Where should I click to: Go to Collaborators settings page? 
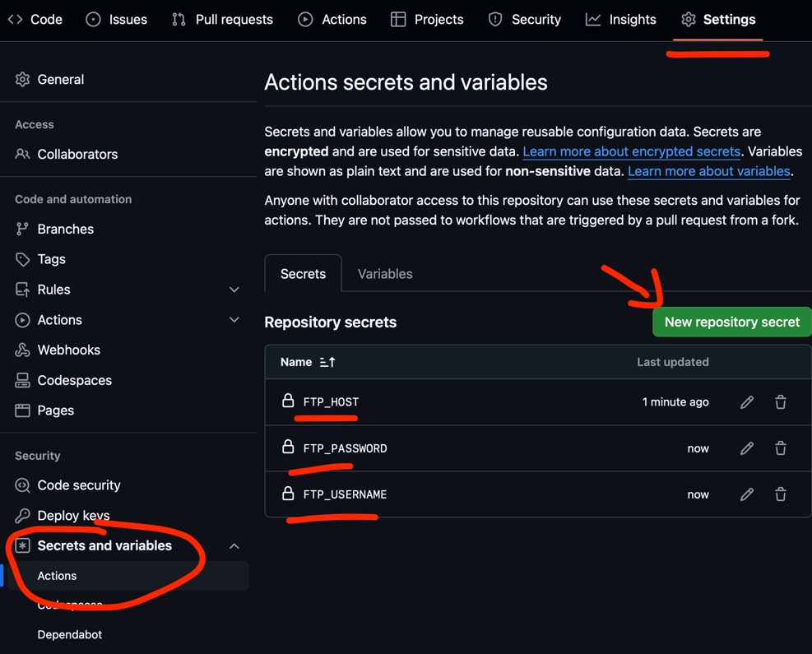pos(77,154)
